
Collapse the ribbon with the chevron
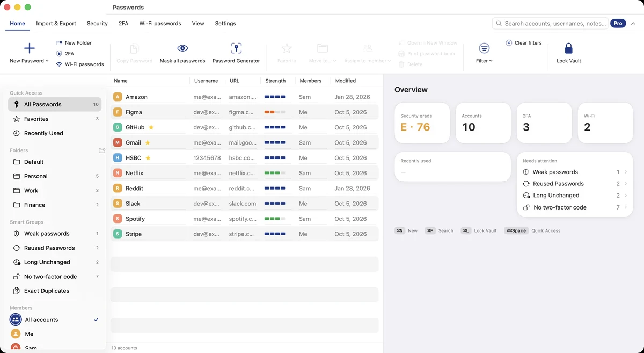pos(633,24)
